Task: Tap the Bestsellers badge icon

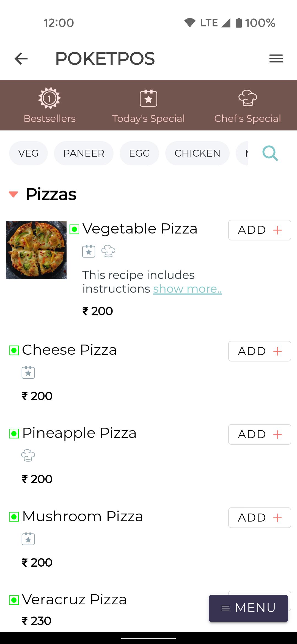Action: [50, 98]
